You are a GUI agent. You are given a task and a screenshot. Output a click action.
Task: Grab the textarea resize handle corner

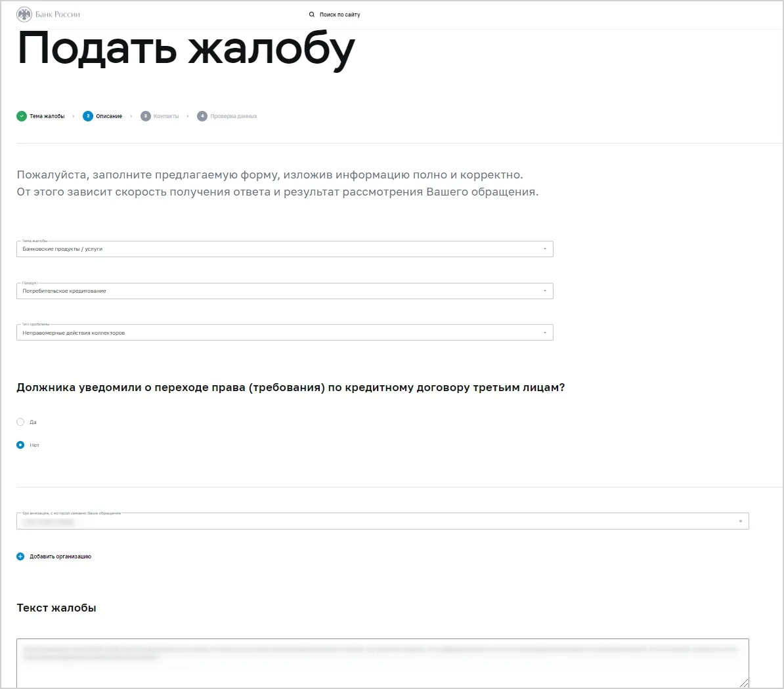[744, 683]
